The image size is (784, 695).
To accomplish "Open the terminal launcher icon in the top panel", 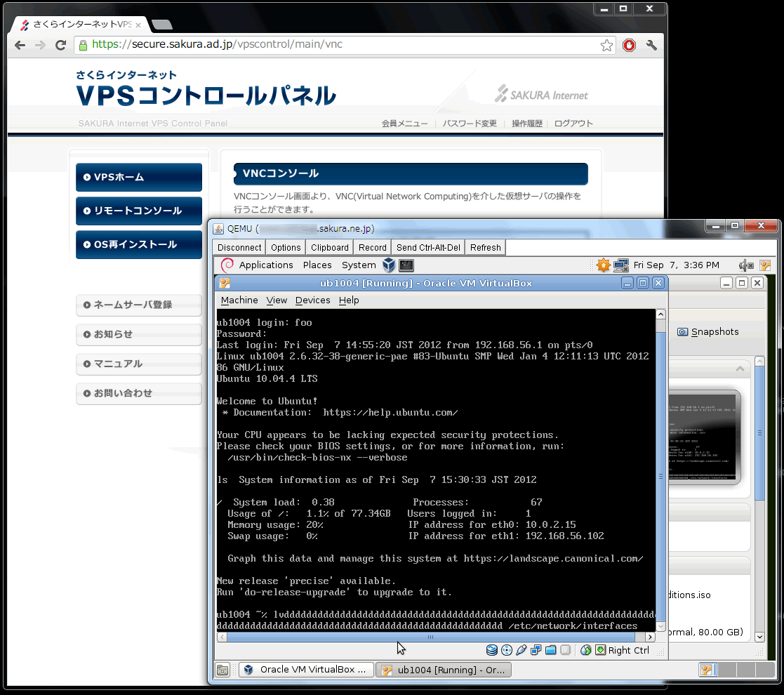I will click(406, 265).
